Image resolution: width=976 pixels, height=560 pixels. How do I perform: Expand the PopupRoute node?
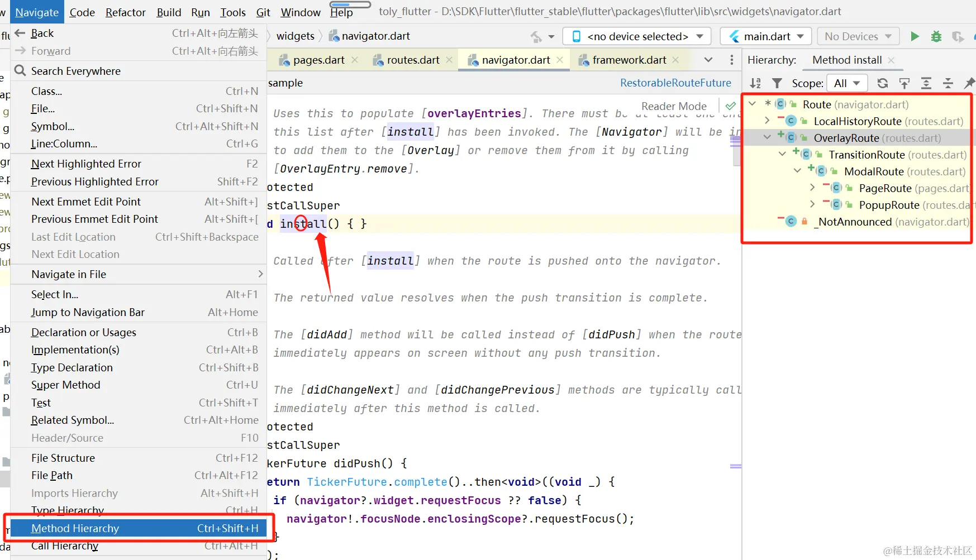pyautogui.click(x=812, y=204)
